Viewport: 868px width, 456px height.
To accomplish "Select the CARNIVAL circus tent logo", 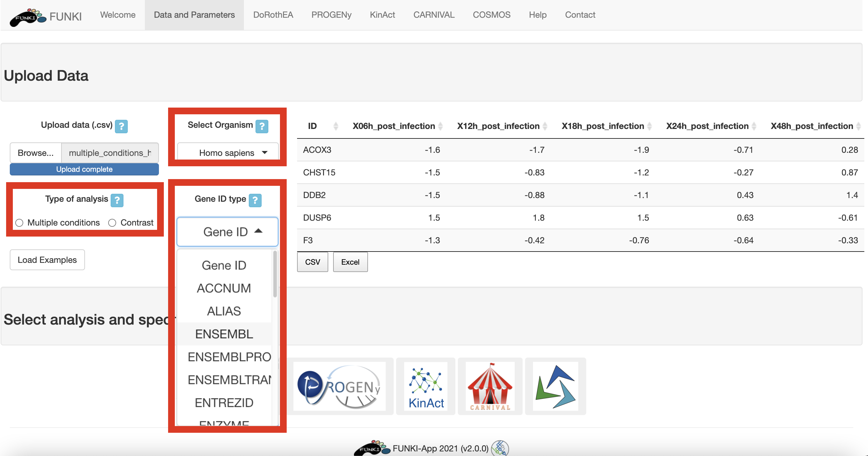I will [490, 386].
